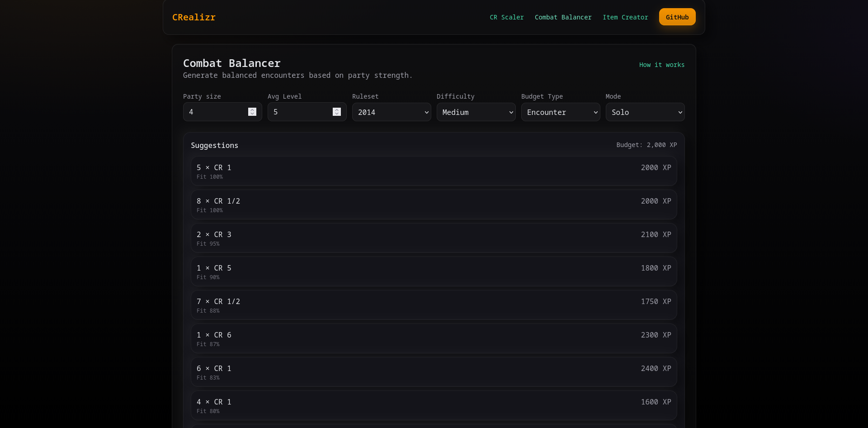Select the 2 × CR 3 suggestion row
Viewport: 868px width, 428px height.
pos(434,238)
